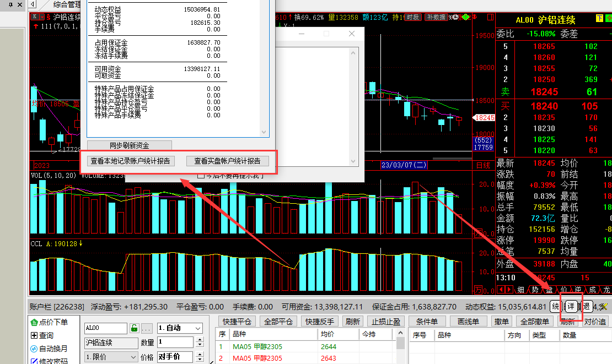Switch to the 势 tab in quote panel
Screen dimensions: 612x364
click(535, 290)
